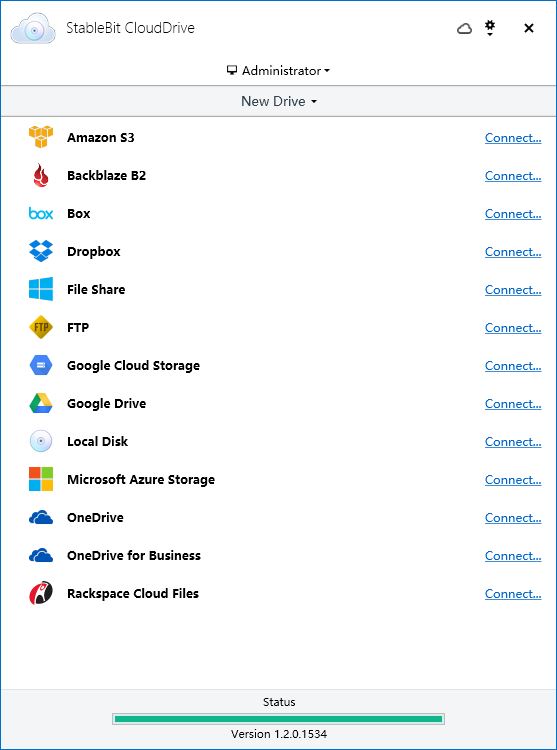Click the StableBit CloudDrive title text
This screenshot has height=750, width=557.
[x=130, y=28]
